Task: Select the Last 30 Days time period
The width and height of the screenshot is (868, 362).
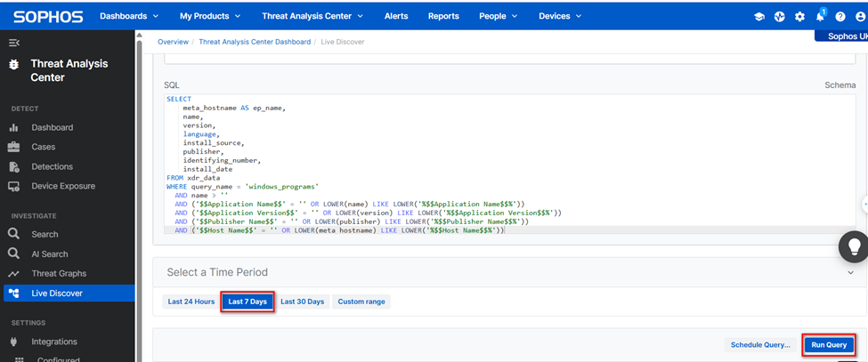Action: tap(302, 302)
